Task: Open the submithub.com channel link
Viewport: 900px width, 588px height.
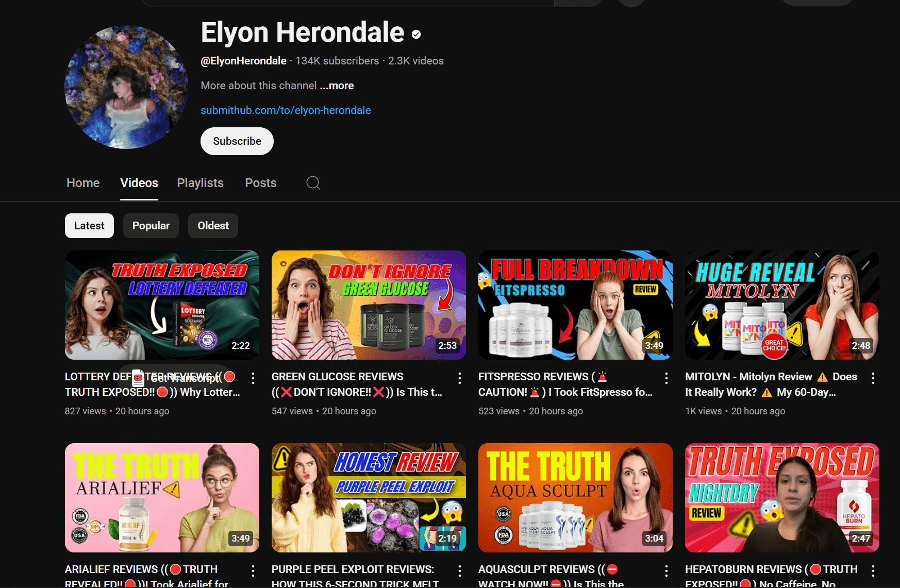Action: coord(286,110)
